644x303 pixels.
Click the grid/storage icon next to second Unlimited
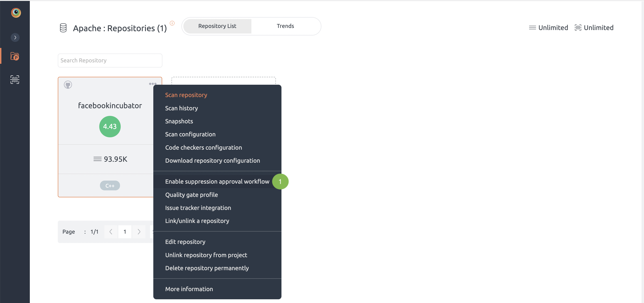pyautogui.click(x=578, y=27)
